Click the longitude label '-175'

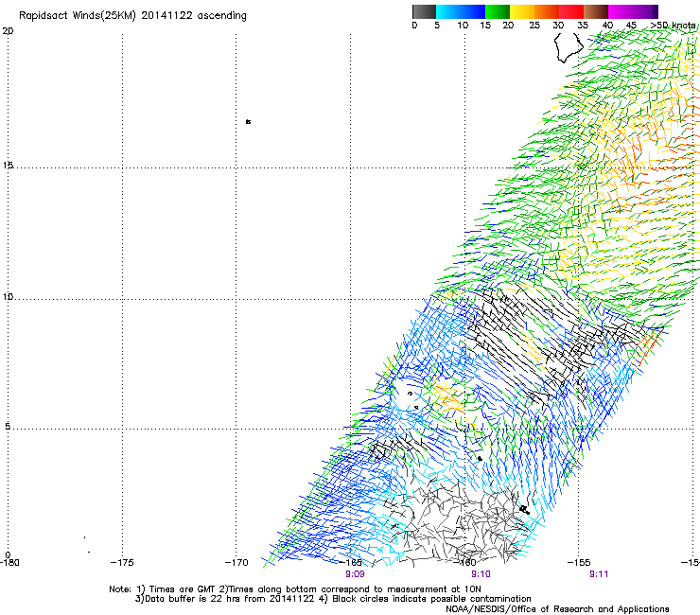122,562
